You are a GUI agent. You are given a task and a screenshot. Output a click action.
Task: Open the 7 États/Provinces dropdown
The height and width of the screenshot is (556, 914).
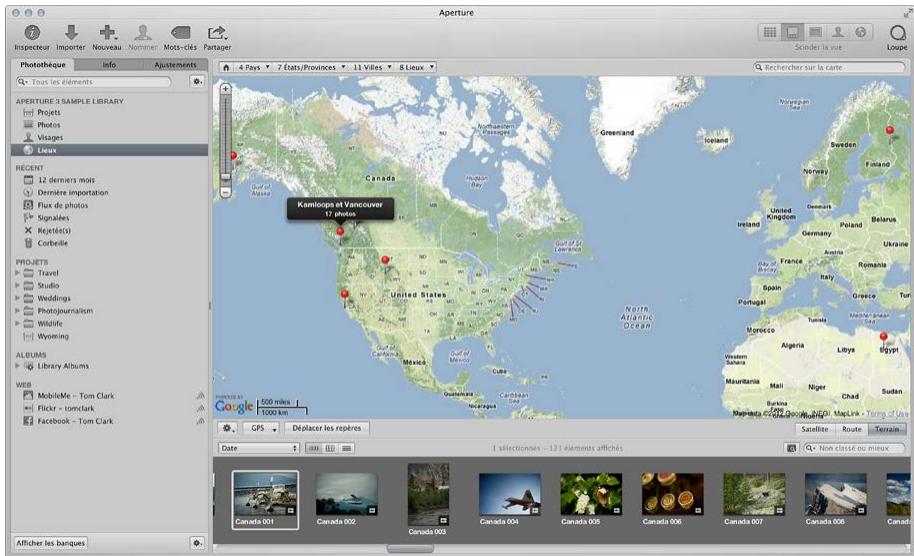[x=311, y=67]
